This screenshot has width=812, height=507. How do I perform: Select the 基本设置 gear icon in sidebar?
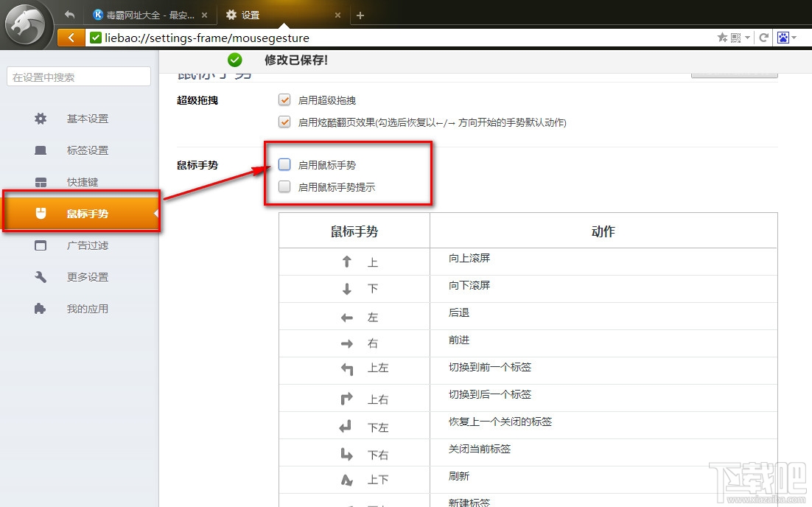pos(41,118)
